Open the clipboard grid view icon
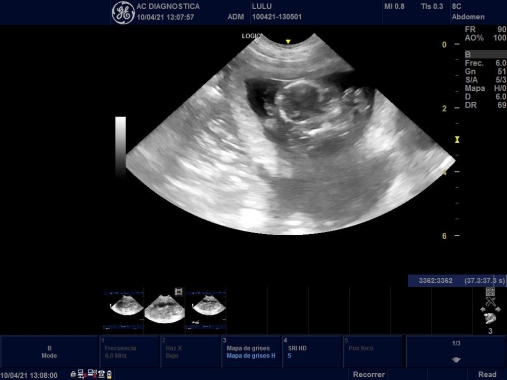The width and height of the screenshot is (507, 380). pos(490,292)
